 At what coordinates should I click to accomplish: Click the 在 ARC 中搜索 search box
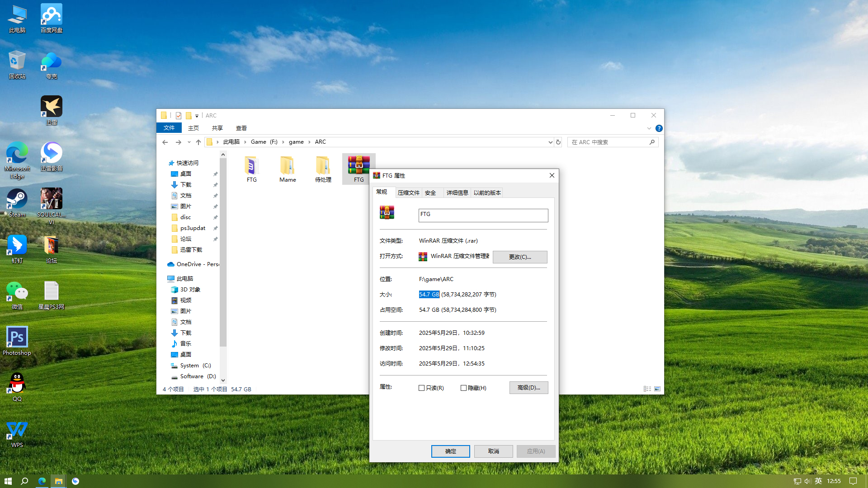613,142
